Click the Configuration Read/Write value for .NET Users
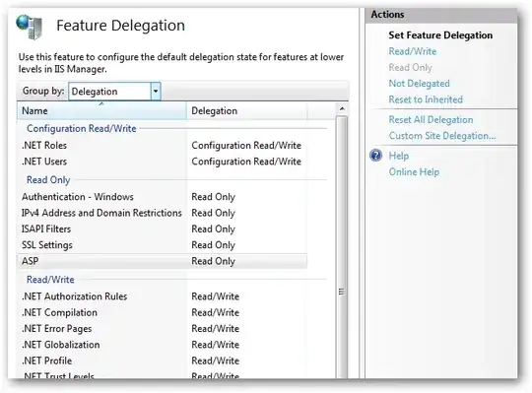Screen dimensions: 532x393 coord(246,162)
